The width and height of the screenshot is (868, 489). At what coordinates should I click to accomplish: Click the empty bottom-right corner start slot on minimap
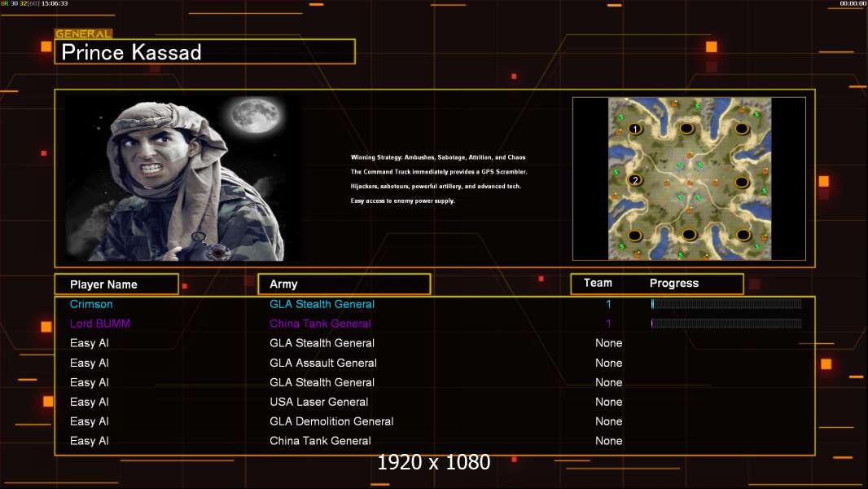(x=743, y=235)
